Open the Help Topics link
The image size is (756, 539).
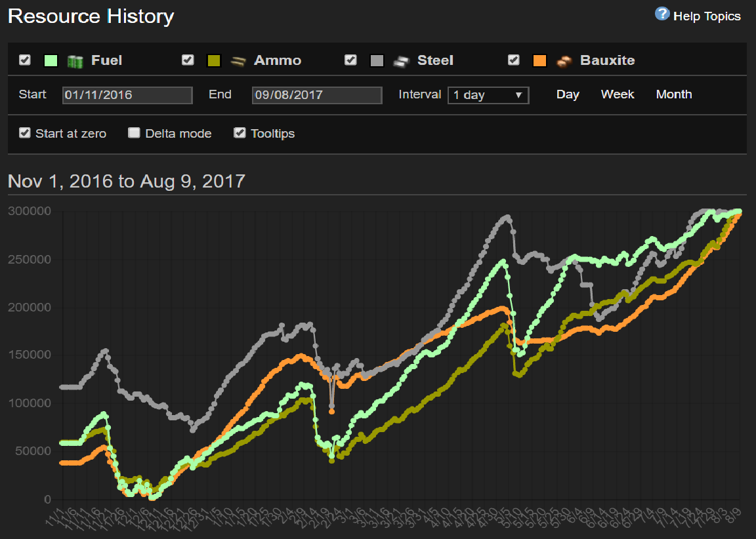(x=707, y=16)
